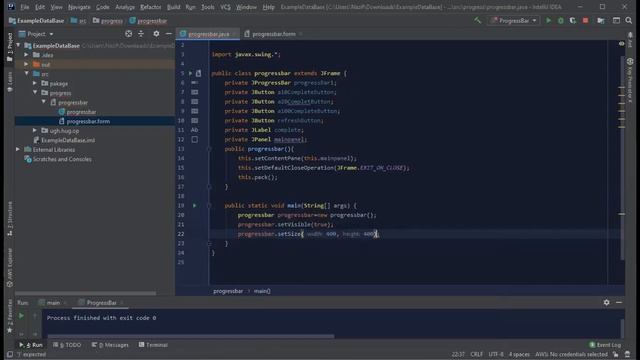
Task: Rerun program in Run panel
Action: pyautogui.click(x=21, y=316)
